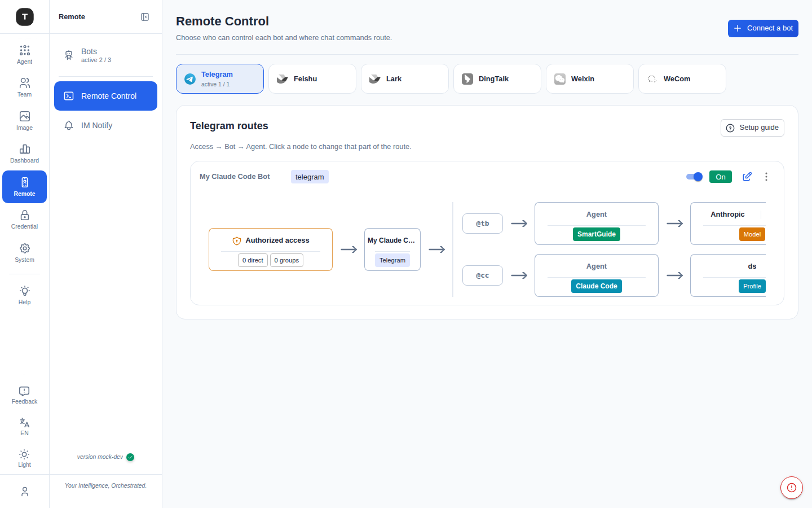Select the @cc command node
This screenshot has height=508, width=812.
coord(483,275)
